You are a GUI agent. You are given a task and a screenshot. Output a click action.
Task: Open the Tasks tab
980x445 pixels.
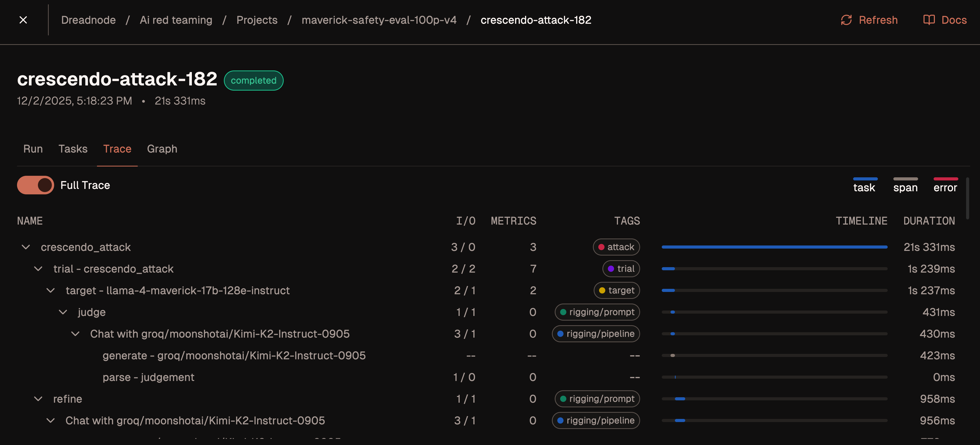[73, 149]
